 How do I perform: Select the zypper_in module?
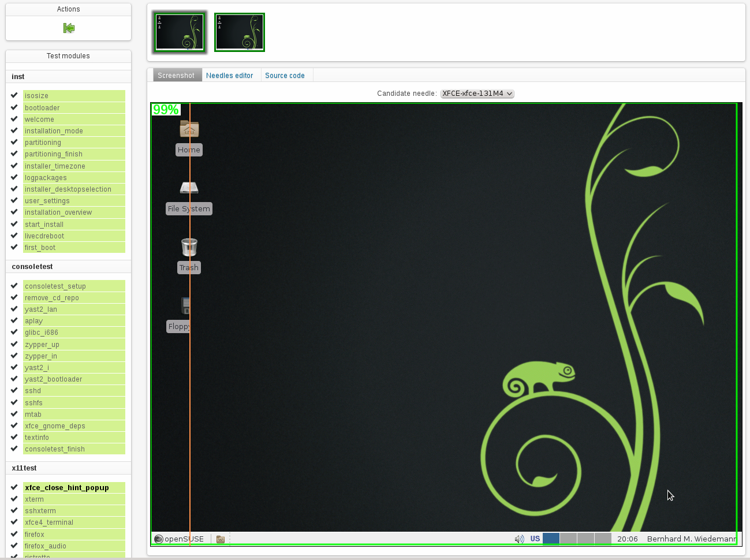74,356
